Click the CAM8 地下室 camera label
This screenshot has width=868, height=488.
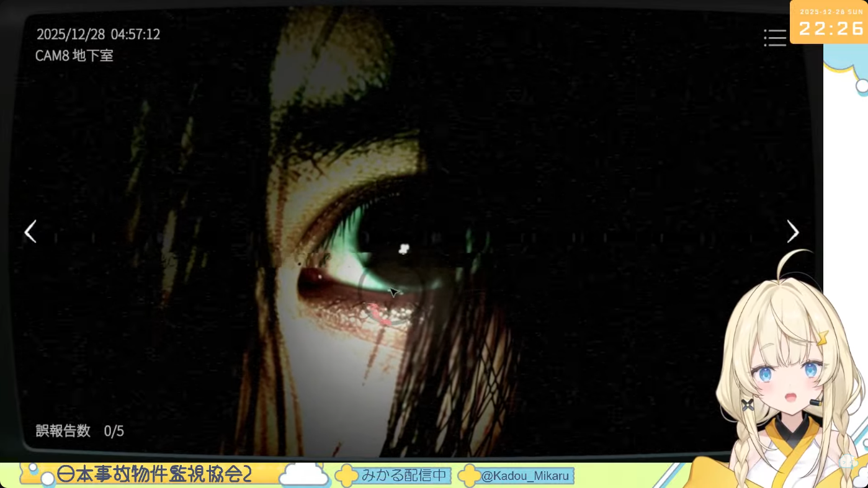pyautogui.click(x=74, y=55)
